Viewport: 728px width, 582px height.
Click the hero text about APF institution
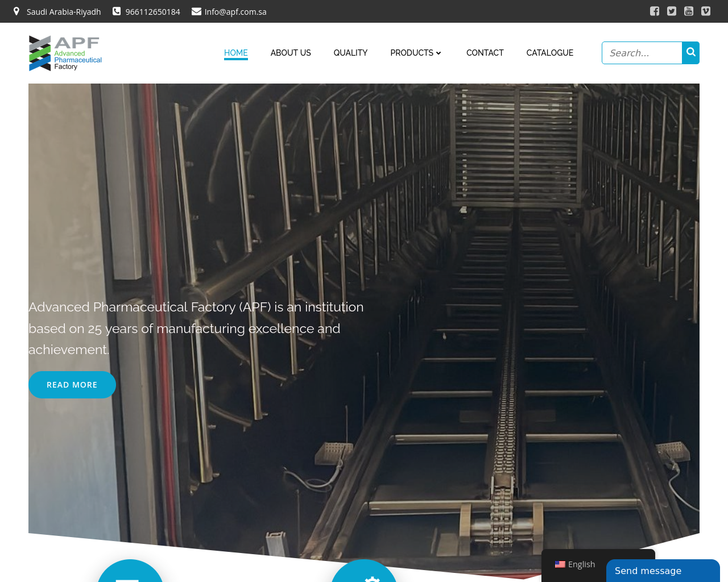pyautogui.click(x=196, y=329)
